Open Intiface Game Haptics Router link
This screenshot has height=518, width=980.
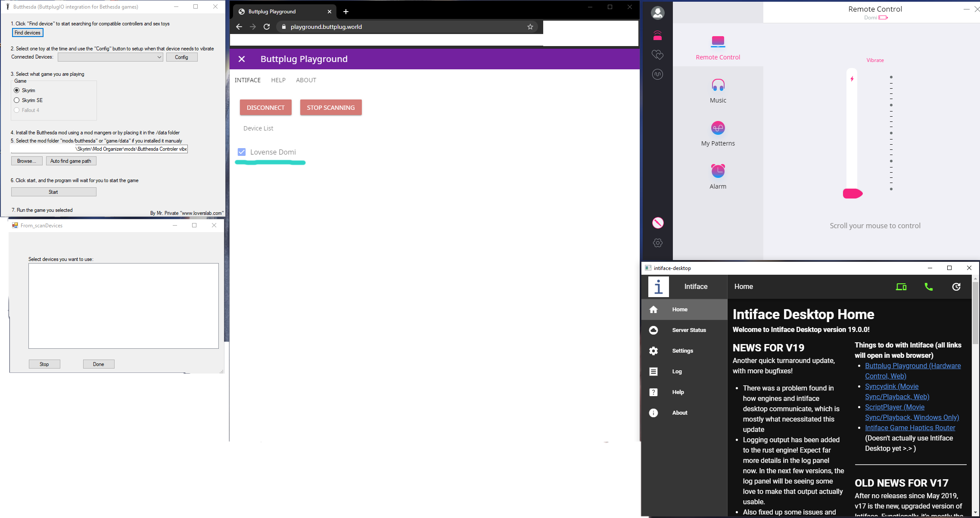click(x=910, y=428)
